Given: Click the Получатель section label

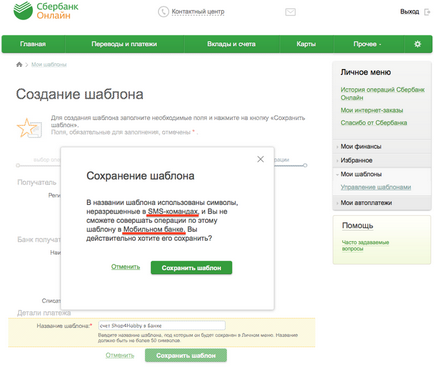Looking at the screenshot, I should [37, 183].
